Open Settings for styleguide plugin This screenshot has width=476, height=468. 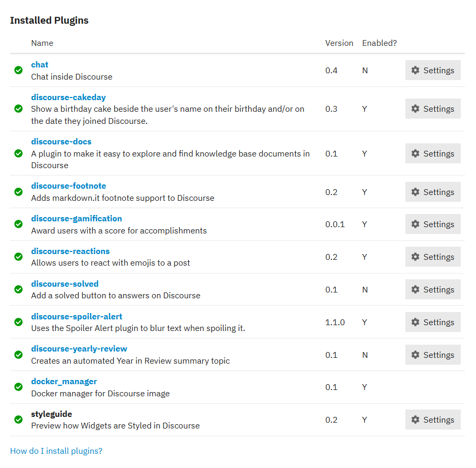pos(433,420)
